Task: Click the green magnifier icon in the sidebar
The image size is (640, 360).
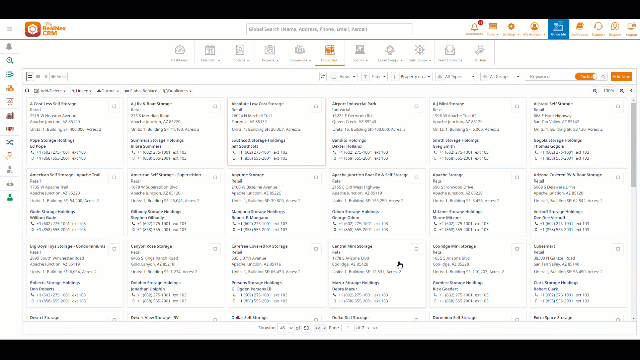Action: point(9,60)
